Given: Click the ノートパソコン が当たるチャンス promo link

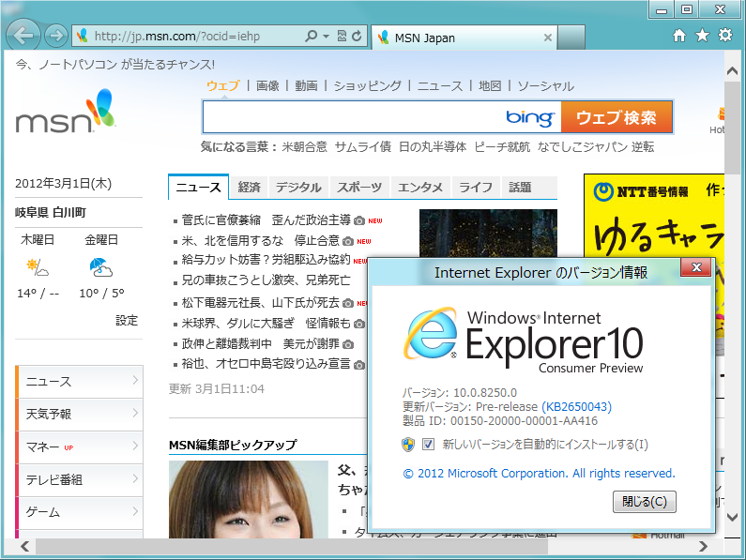Looking at the screenshot, I should 115,64.
